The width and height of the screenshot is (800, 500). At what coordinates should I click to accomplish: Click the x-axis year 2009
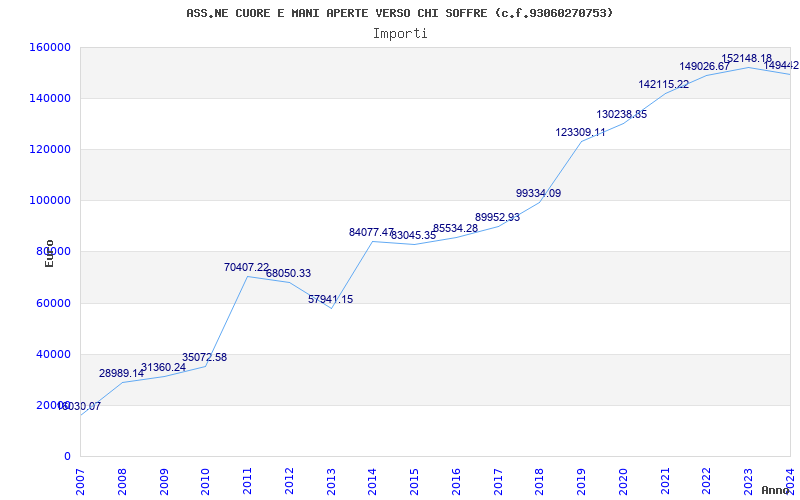point(164,482)
